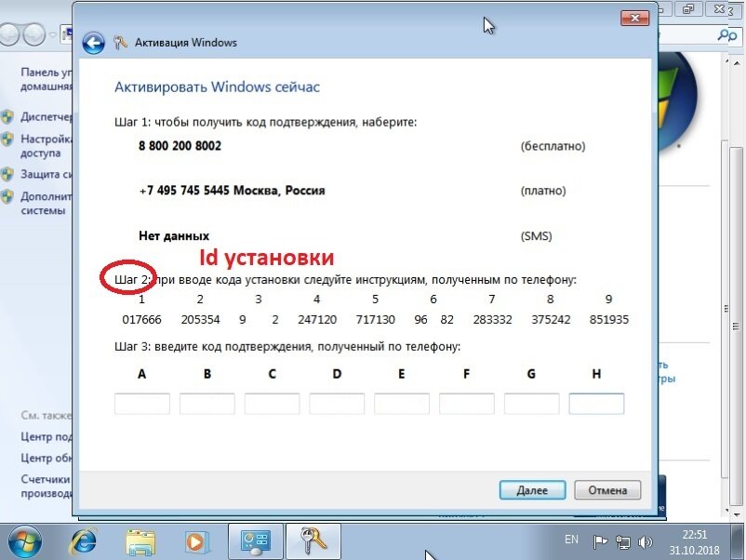Click search magnifier in Control Panel window
This screenshot has width=746, height=560.
click(727, 35)
